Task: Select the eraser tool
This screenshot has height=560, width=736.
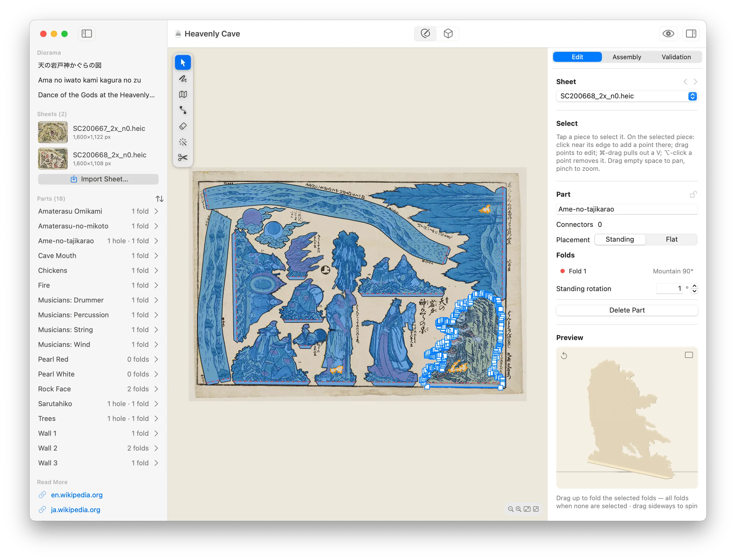Action: click(183, 126)
